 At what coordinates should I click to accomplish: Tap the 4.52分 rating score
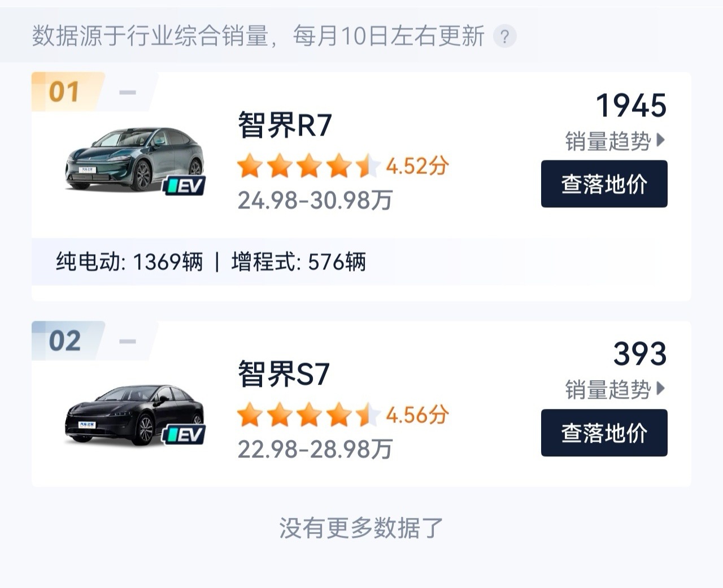pyautogui.click(x=417, y=166)
